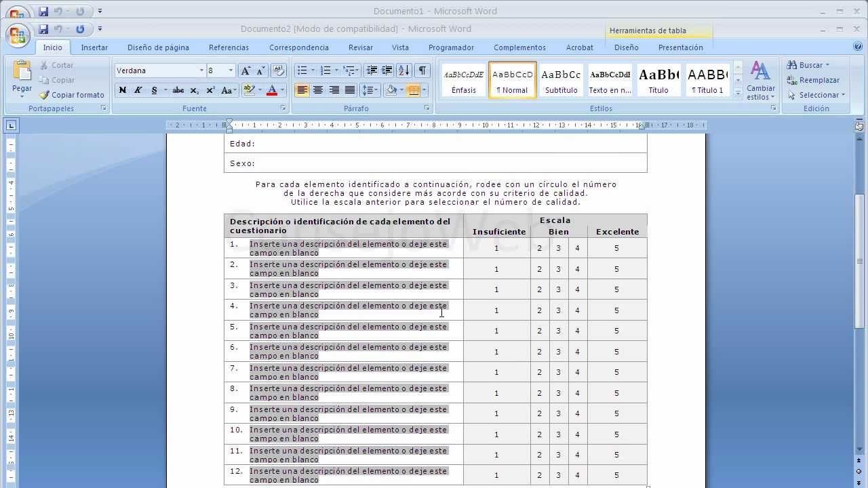This screenshot has width=868, height=488.
Task: Apply the red font color swatch
Action: coord(272,90)
